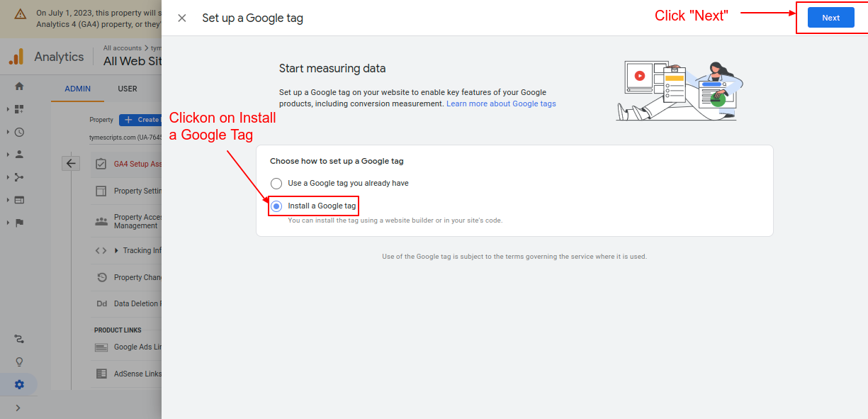Switch to the USER tab
The width and height of the screenshot is (868, 419).
(128, 89)
